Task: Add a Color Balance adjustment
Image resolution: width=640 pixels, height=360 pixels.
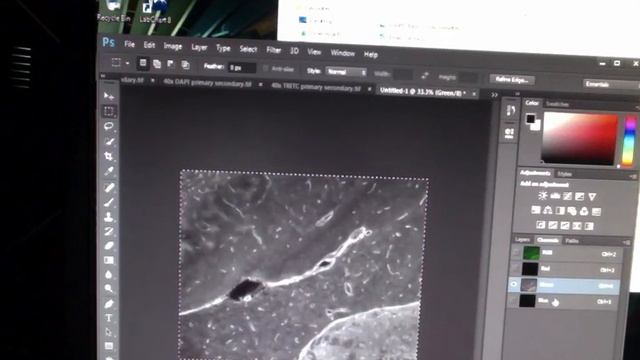Action: pyautogui.click(x=548, y=211)
